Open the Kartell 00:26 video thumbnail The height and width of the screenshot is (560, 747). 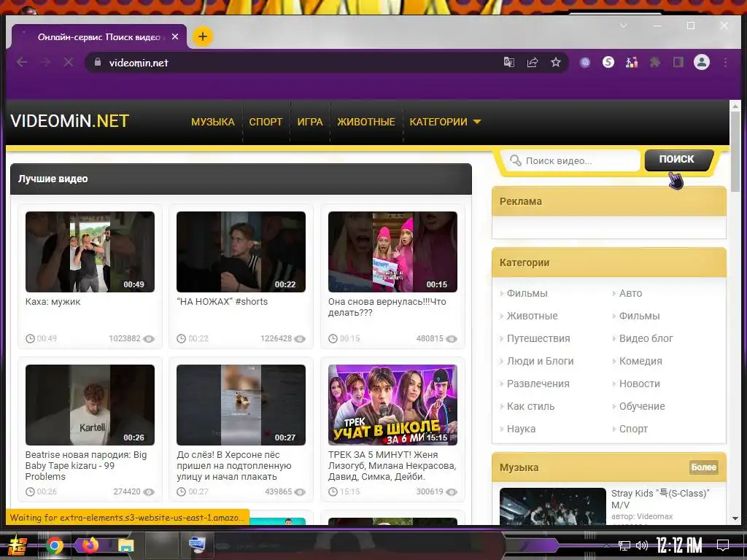tap(90, 405)
